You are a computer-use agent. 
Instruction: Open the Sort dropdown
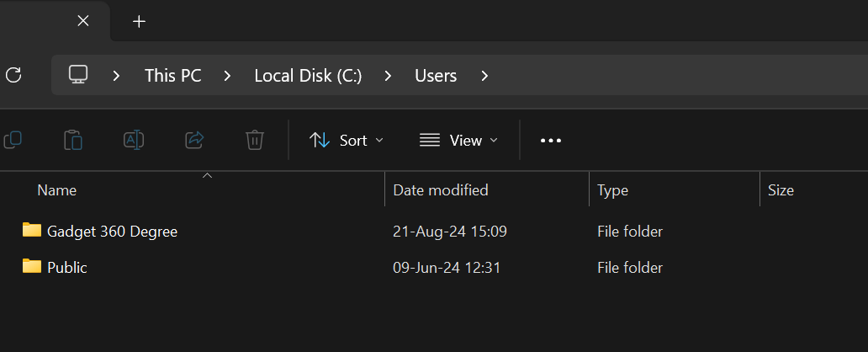point(346,141)
